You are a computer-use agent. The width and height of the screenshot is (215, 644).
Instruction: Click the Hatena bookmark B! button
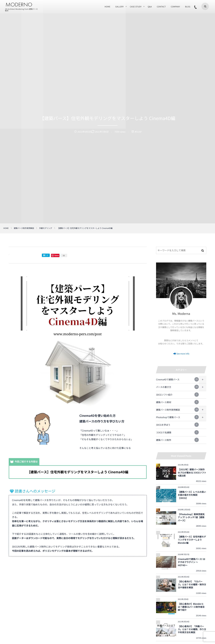click(x=46, y=255)
